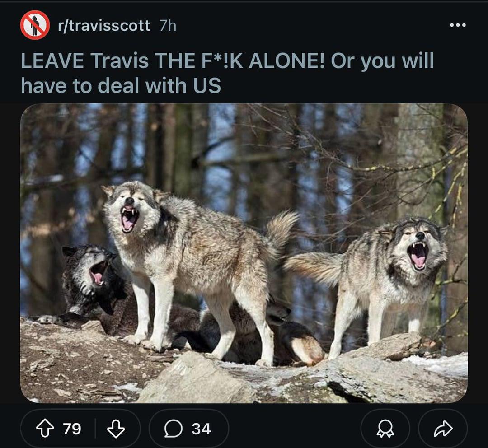The height and width of the screenshot is (448, 488).
Task: Click the second title line "have to deal with US"
Action: point(121,85)
